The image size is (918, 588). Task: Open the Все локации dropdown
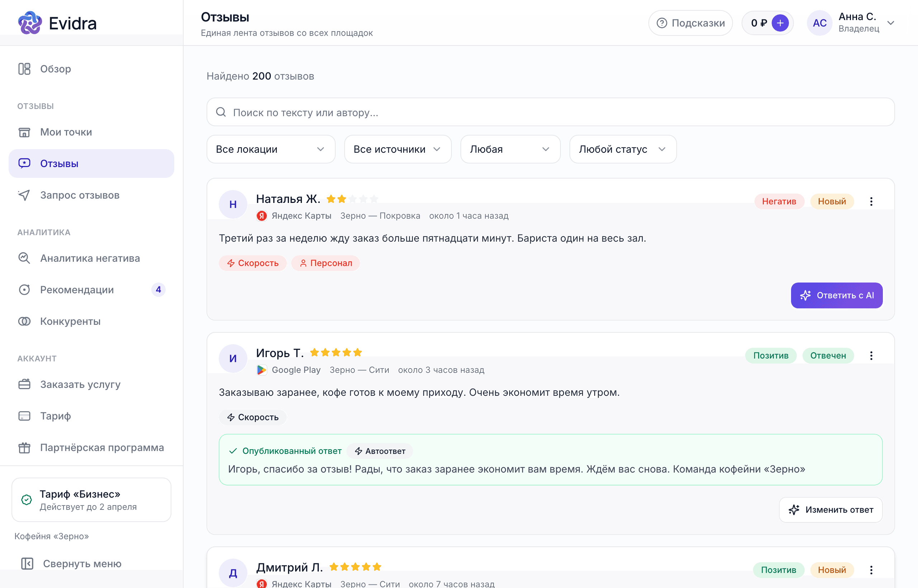(x=271, y=149)
